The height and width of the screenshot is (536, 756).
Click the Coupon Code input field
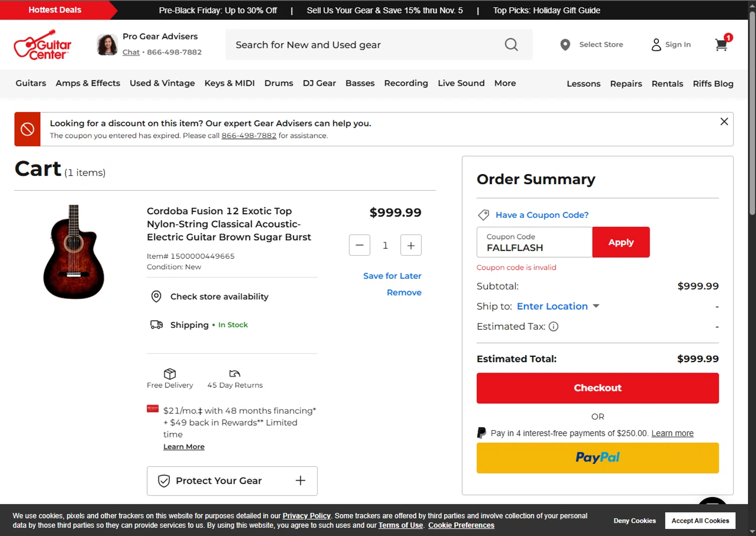pyautogui.click(x=534, y=243)
